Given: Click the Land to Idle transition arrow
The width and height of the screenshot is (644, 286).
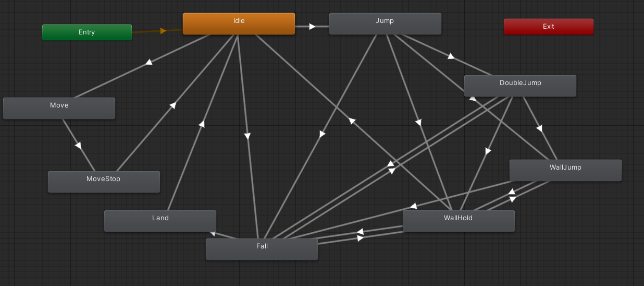Looking at the screenshot, I should click(201, 124).
